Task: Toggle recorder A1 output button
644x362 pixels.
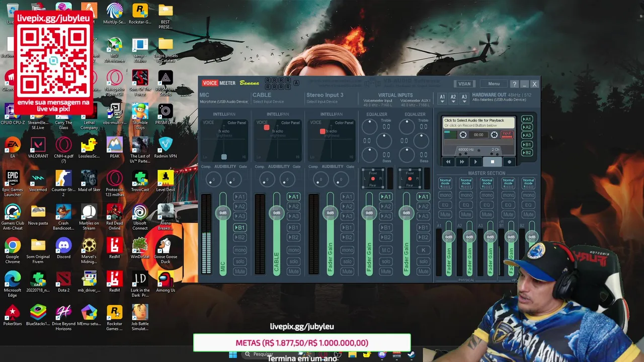Action: pos(527,119)
